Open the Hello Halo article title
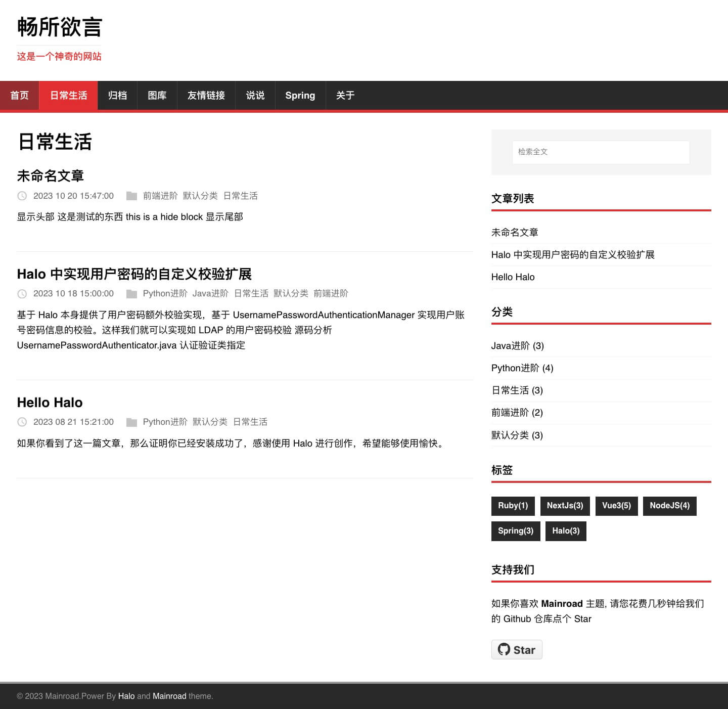 pos(50,403)
